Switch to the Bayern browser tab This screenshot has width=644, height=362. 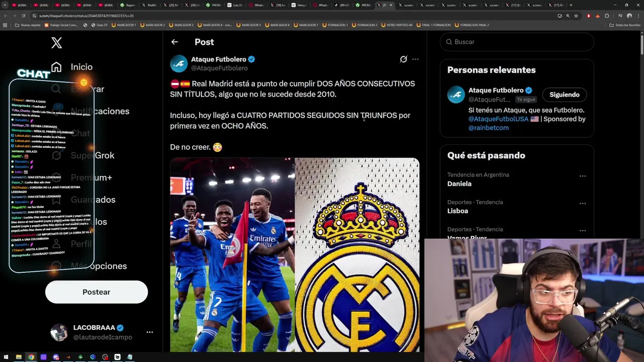coord(128,5)
